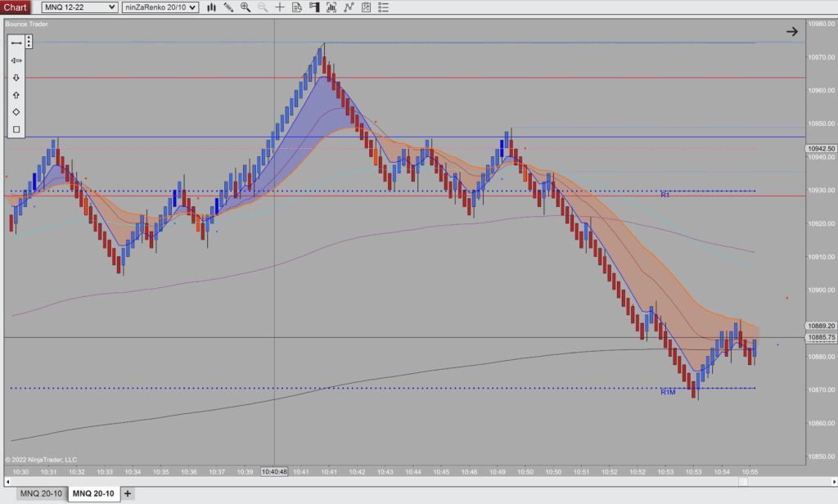The height and width of the screenshot is (504, 838).
Task: Select the Zoom In magnifier tool
Action: [246, 7]
